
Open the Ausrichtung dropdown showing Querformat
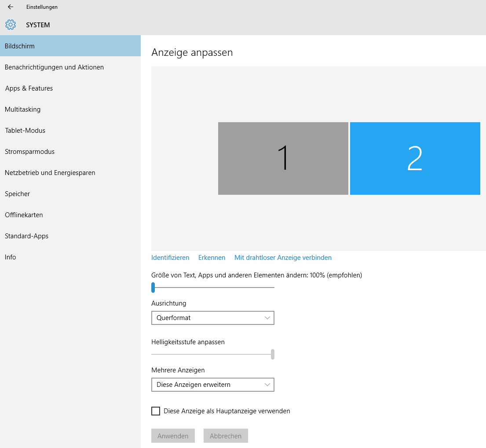tap(213, 317)
